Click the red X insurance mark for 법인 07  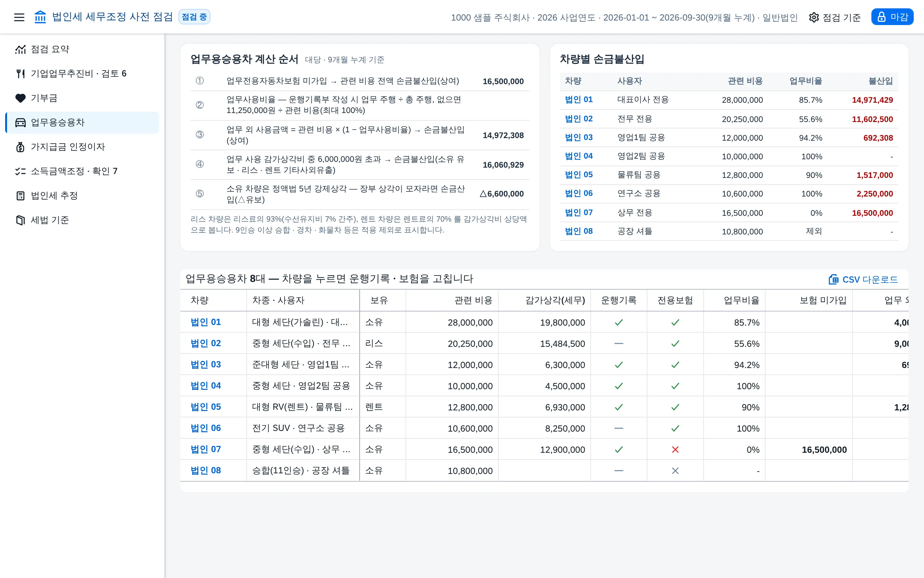675,450
